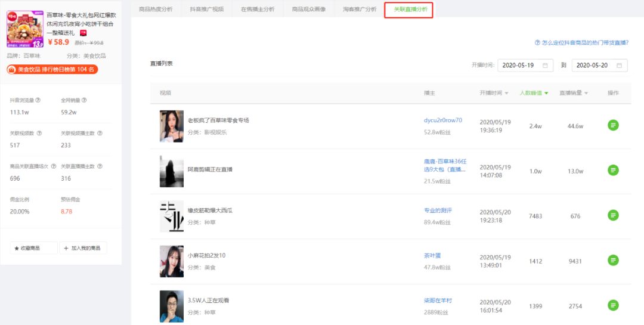Viewport: 644px width, 325px height.
Task: Click help icon beside 关联视频数
Action: click(x=39, y=133)
